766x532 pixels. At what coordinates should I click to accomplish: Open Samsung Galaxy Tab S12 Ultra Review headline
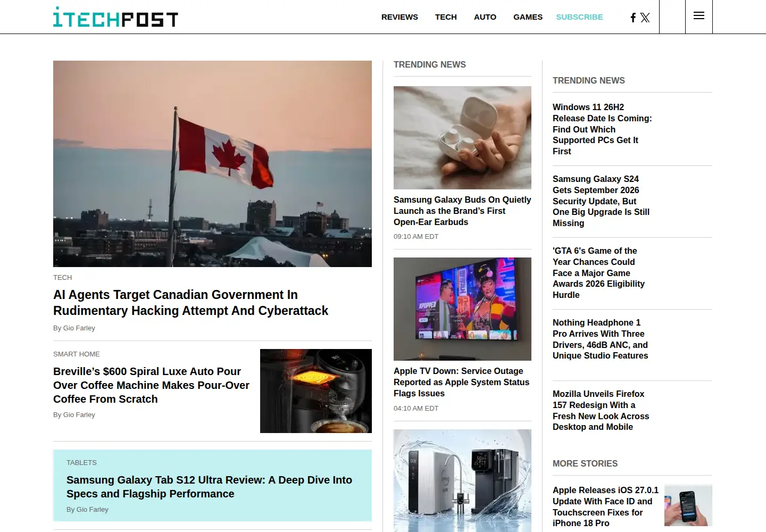tap(209, 487)
